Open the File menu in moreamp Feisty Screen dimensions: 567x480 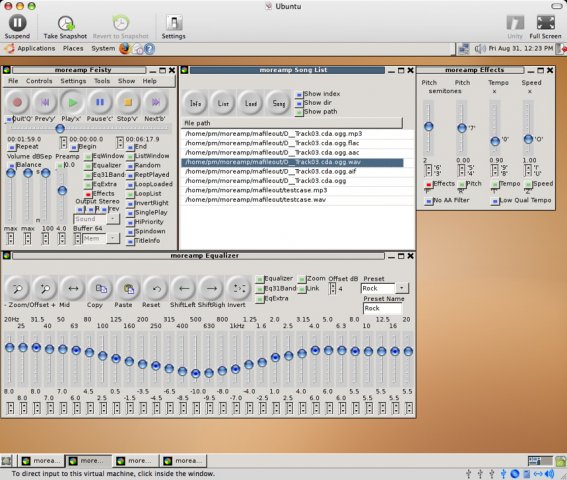point(13,81)
